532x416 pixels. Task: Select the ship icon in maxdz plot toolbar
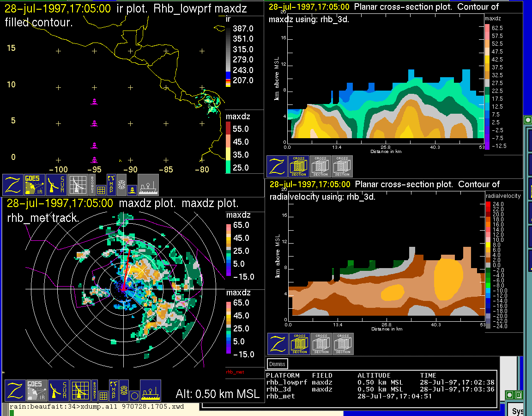click(150, 391)
